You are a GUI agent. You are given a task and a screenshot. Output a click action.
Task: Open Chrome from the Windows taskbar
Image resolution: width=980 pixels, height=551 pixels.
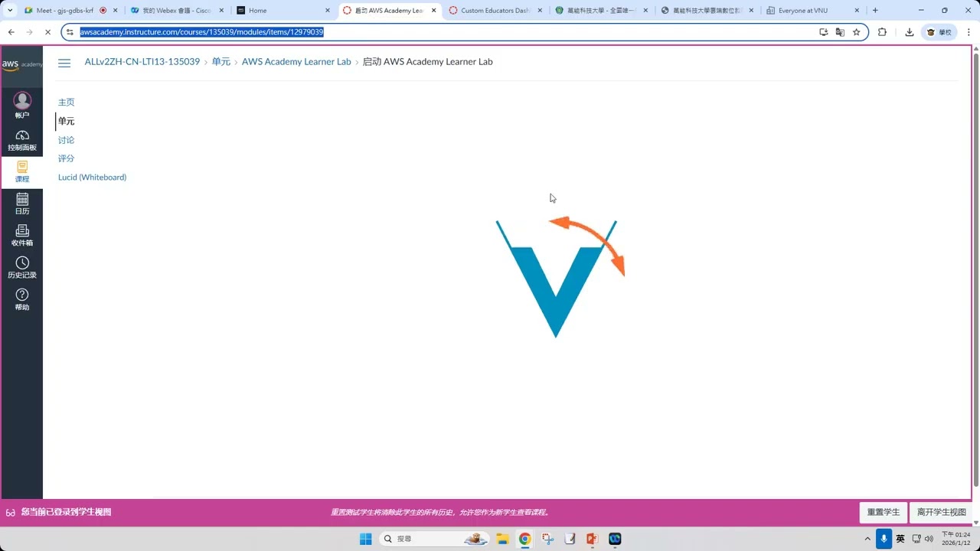(x=524, y=539)
